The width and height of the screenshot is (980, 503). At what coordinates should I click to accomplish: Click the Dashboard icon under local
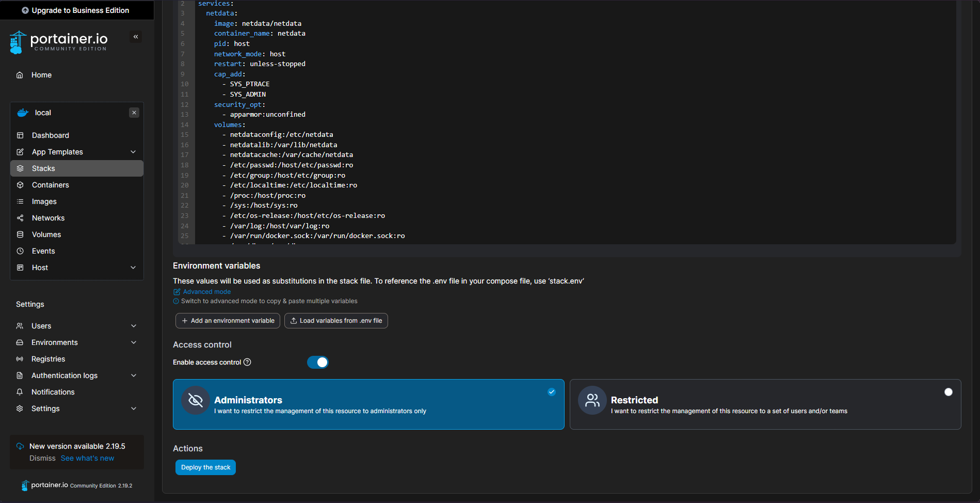(x=21, y=135)
